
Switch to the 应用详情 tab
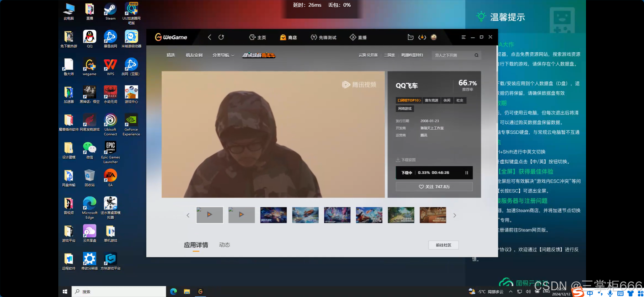(196, 245)
